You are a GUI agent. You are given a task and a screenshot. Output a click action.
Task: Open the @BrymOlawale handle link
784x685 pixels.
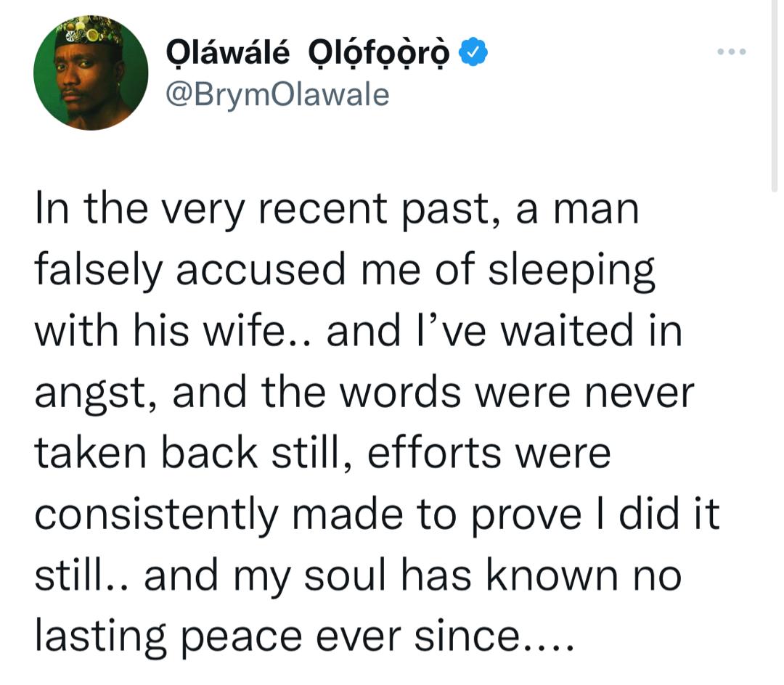pyautogui.click(x=277, y=95)
